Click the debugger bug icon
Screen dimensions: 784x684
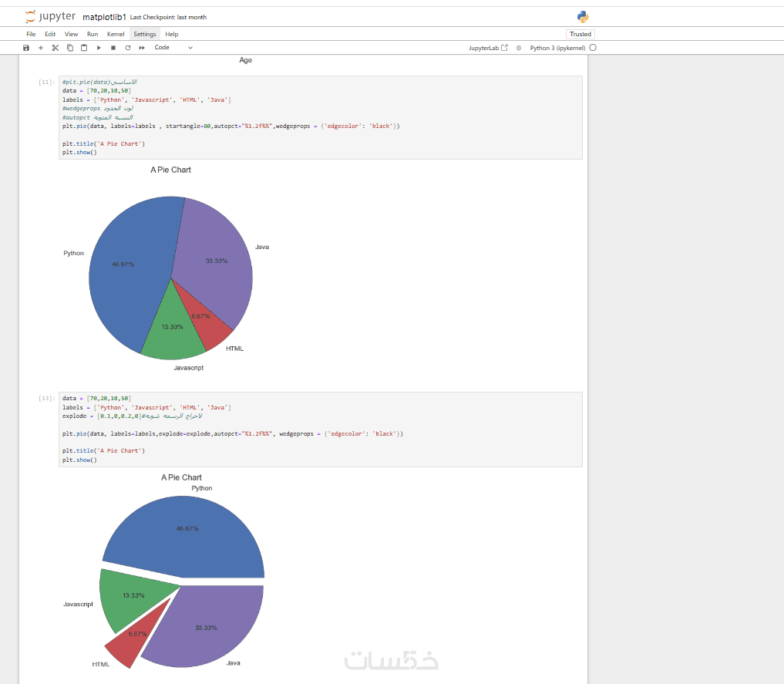tap(519, 48)
